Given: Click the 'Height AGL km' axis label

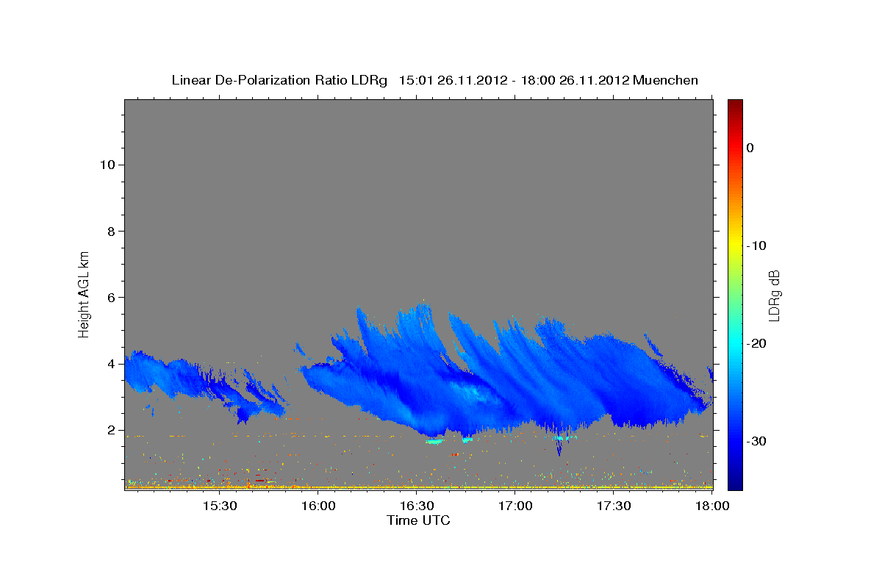Looking at the screenshot, I should pos(84,293).
